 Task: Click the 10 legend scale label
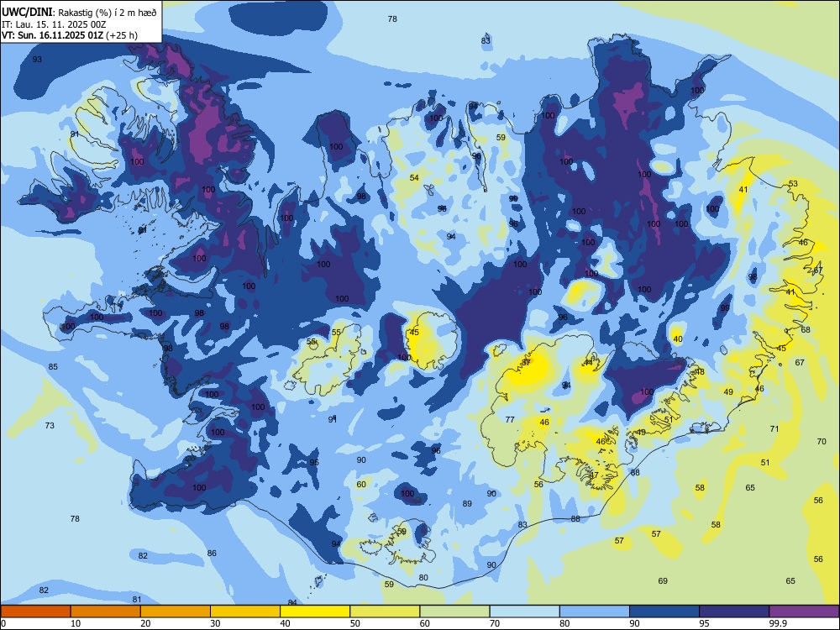(x=76, y=623)
